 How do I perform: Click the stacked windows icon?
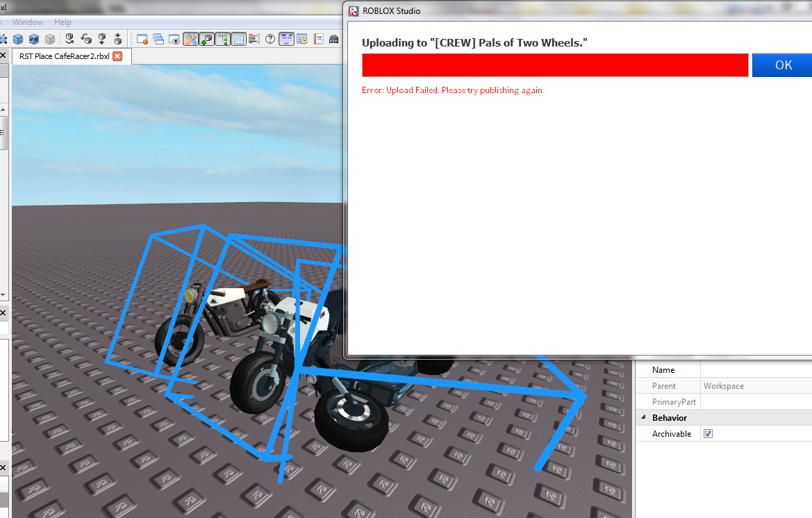(158, 40)
